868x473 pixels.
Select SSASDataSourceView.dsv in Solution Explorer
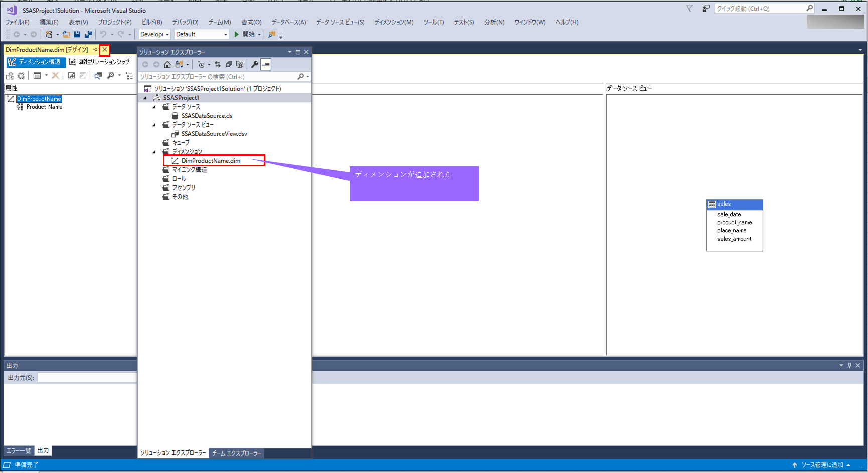tap(209, 134)
